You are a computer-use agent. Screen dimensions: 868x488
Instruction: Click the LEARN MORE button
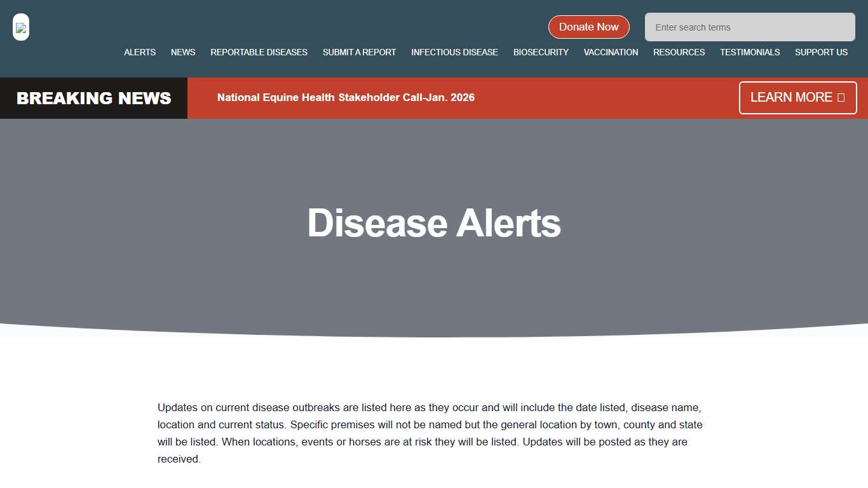[x=797, y=98]
